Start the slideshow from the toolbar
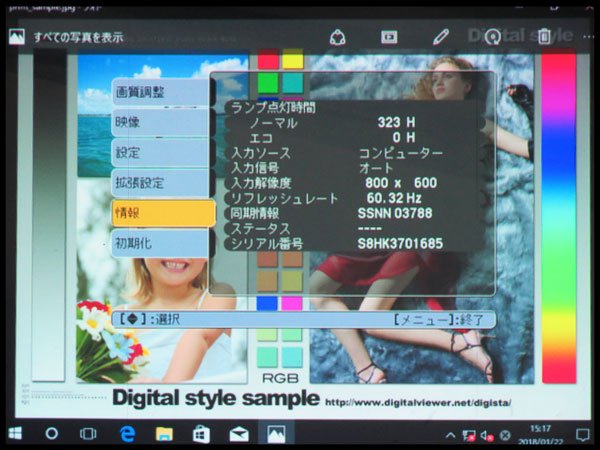This screenshot has width=600, height=450. click(389, 38)
